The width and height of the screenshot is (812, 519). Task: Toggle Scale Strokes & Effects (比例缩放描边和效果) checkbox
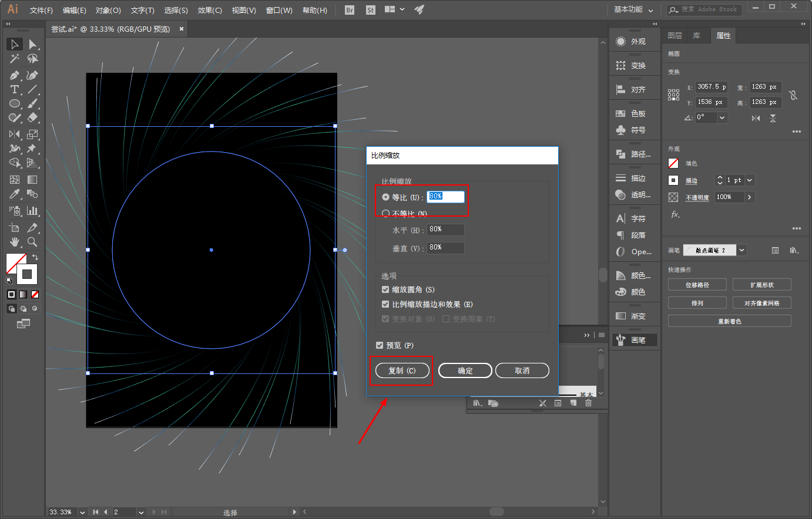(x=385, y=304)
